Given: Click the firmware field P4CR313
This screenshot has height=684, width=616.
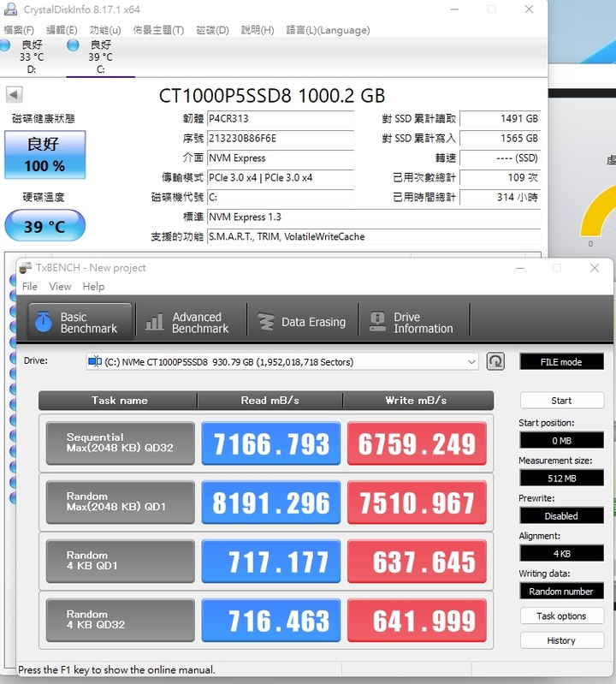Looking at the screenshot, I should pos(281,119).
